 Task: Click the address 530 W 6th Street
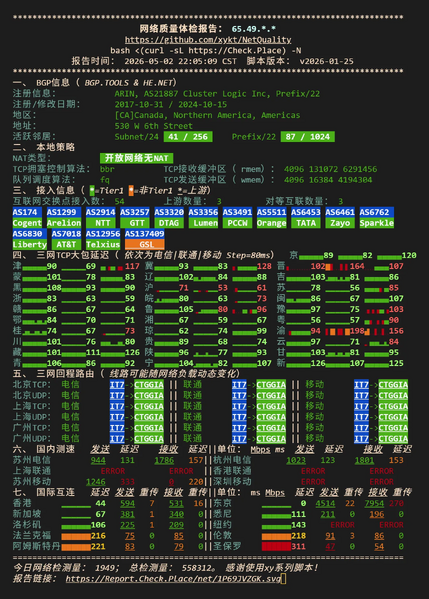154,126
